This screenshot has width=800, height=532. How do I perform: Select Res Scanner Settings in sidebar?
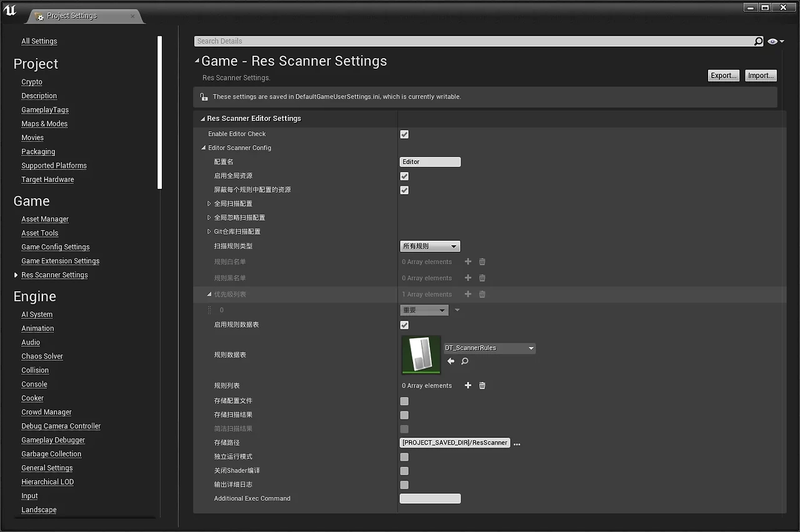[54, 275]
